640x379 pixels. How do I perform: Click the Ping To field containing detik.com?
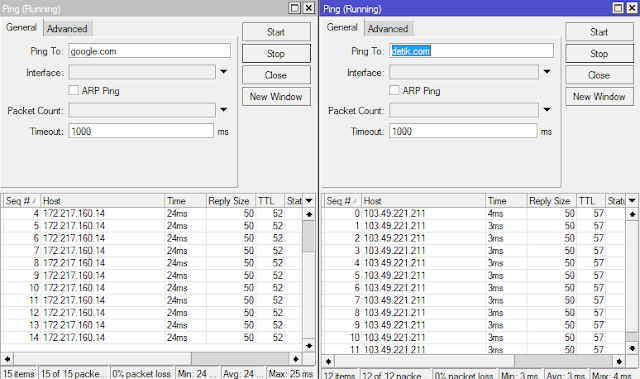pyautogui.click(x=471, y=51)
